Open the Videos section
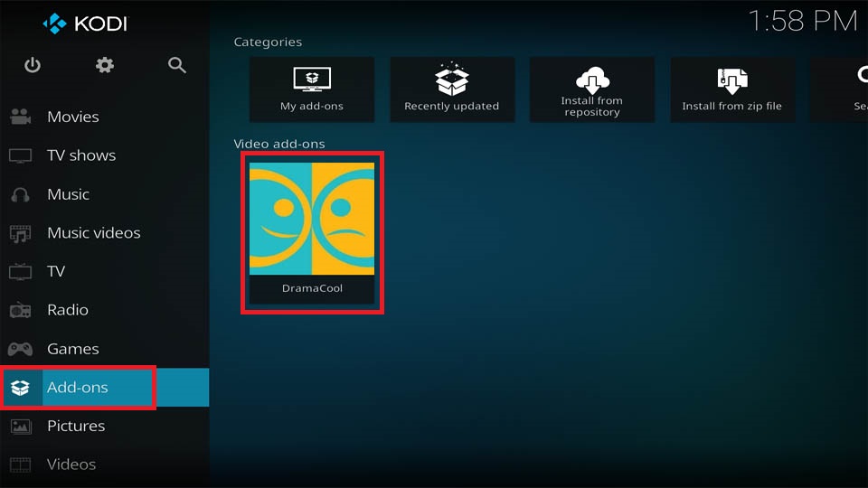This screenshot has height=488, width=868. click(105, 465)
